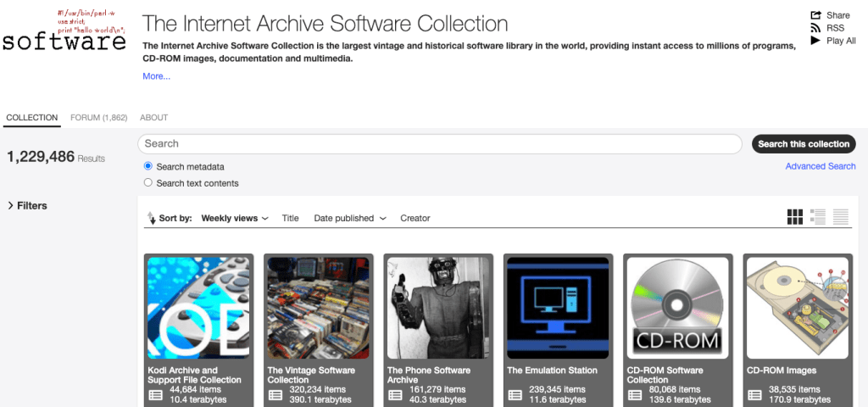Switch to extended list view icon
868x407 pixels.
[818, 217]
